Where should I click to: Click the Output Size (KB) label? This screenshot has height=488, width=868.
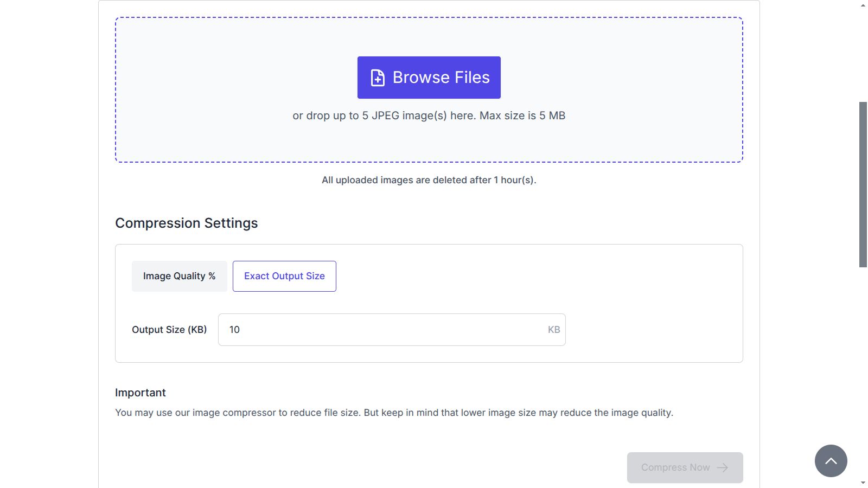tap(169, 330)
